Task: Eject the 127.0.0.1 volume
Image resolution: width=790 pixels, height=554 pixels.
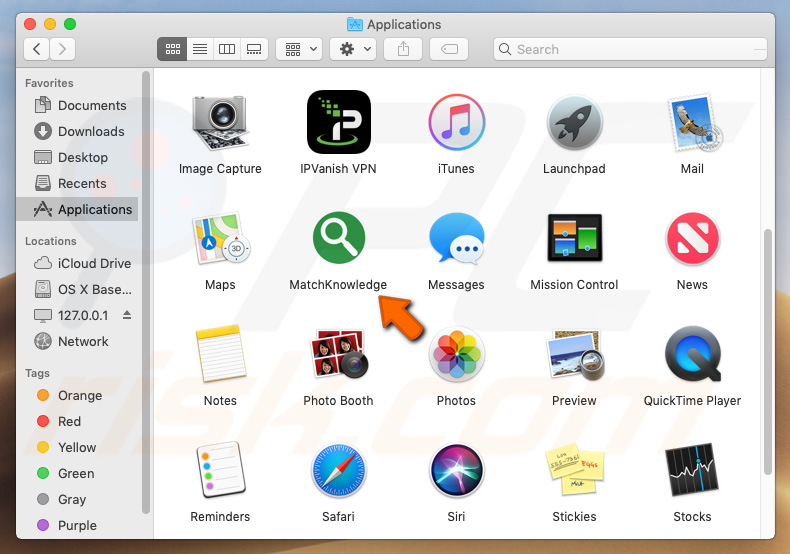Action: [x=127, y=315]
